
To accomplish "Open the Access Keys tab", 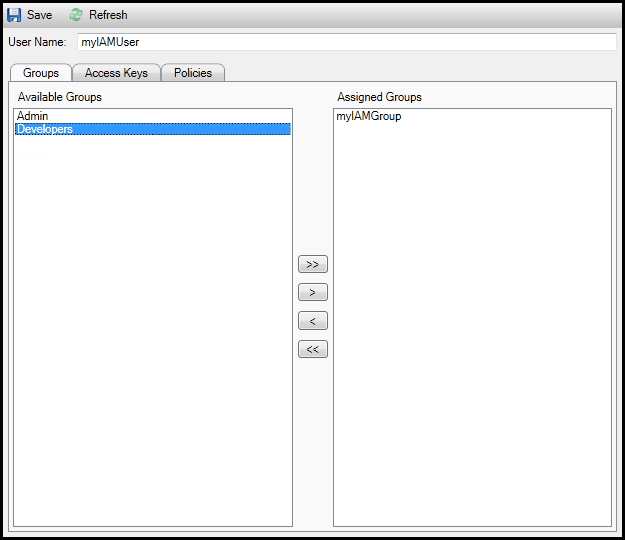I will tap(116, 73).
